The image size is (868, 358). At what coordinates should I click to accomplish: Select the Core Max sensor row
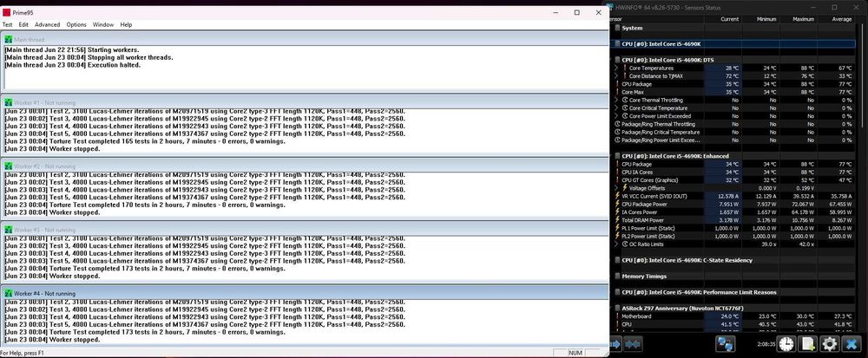pyautogui.click(x=733, y=92)
